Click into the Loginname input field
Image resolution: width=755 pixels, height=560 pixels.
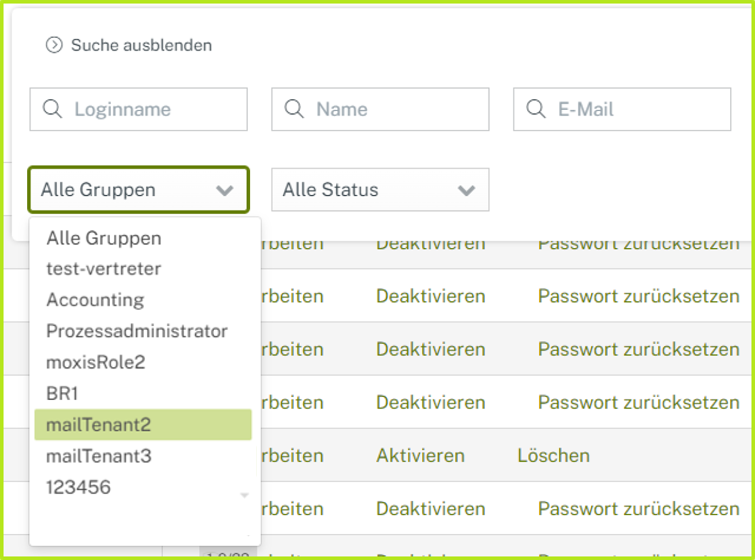tap(144, 109)
